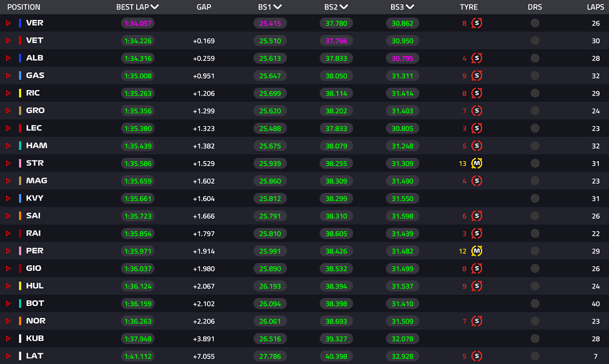Click the soft tyre icon in GIO row

click(477, 268)
